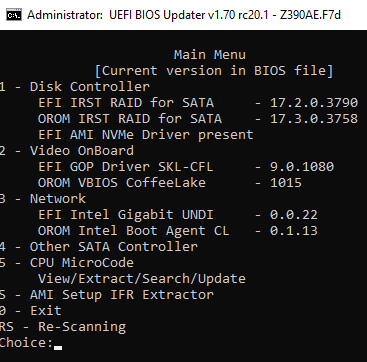Image resolution: width=367 pixels, height=362 pixels.
Task: Select '4 - Other SATA Controller' menu line
Action: coord(99,247)
